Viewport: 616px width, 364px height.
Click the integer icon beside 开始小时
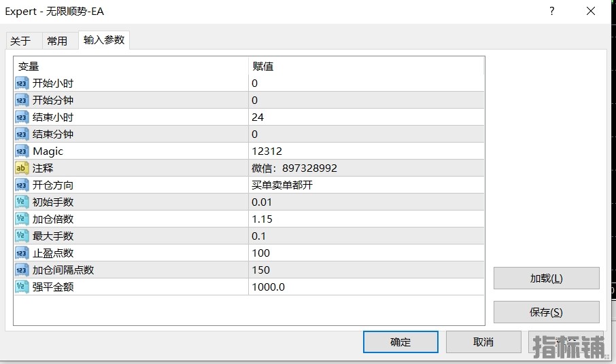coord(22,83)
